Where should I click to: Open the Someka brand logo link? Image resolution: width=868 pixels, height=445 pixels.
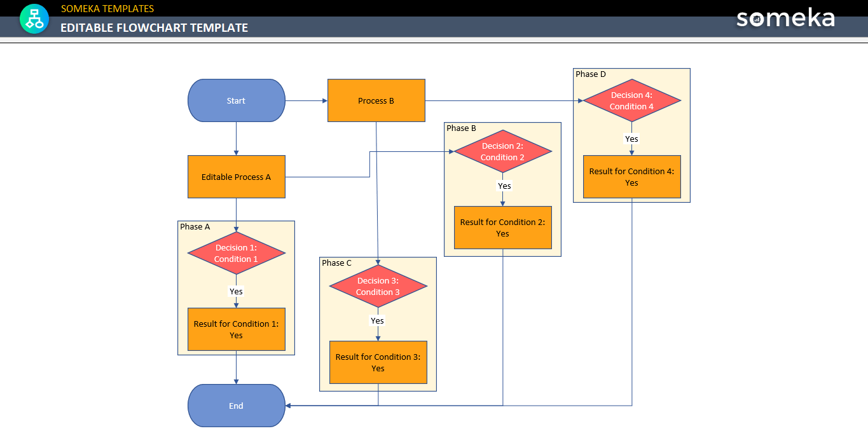click(x=785, y=18)
